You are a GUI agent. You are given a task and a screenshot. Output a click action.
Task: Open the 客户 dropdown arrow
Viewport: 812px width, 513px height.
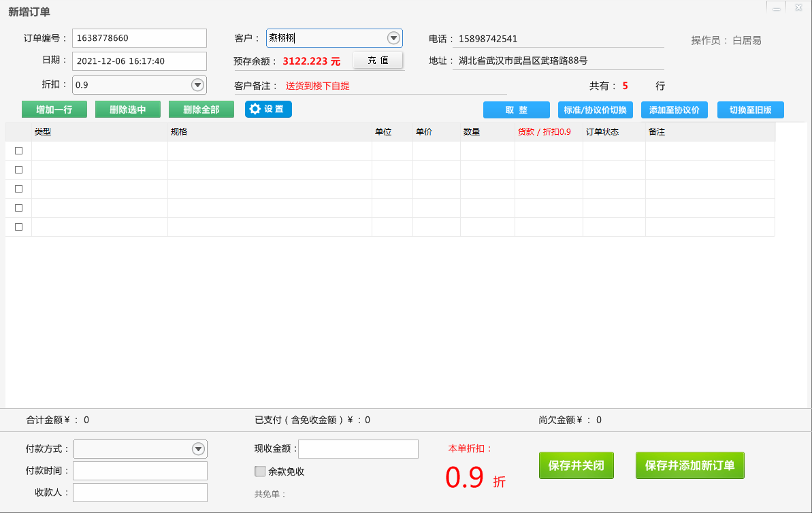click(x=393, y=38)
